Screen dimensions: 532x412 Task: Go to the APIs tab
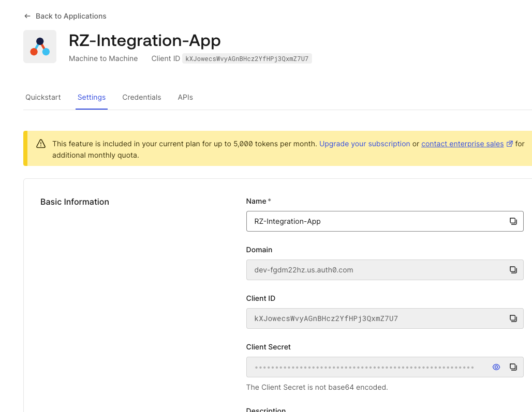pos(185,97)
